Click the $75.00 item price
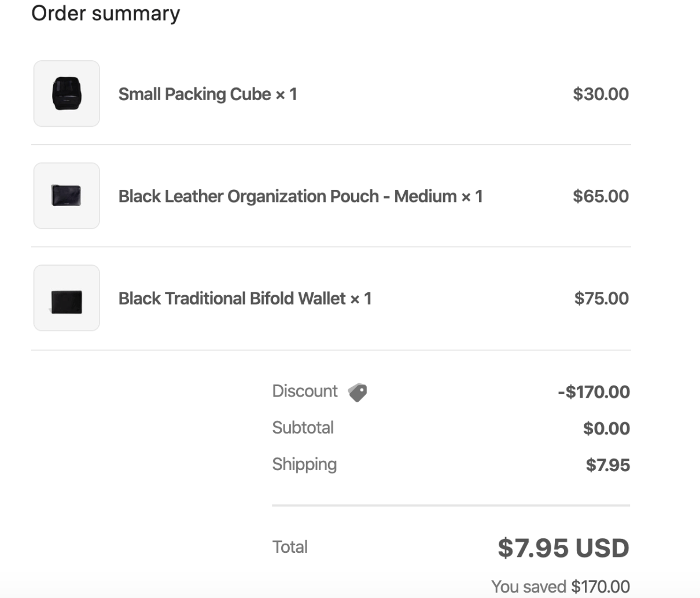This screenshot has height=598, width=700. coord(601,298)
